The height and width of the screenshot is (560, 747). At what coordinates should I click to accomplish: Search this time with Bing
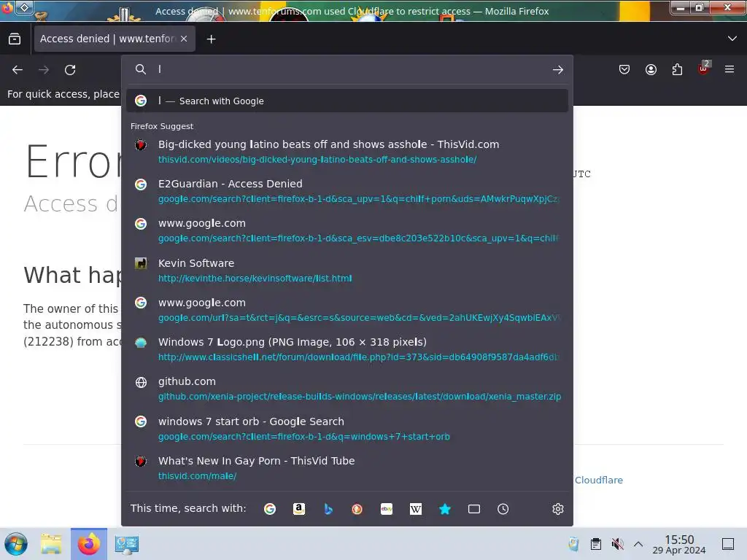coord(328,509)
